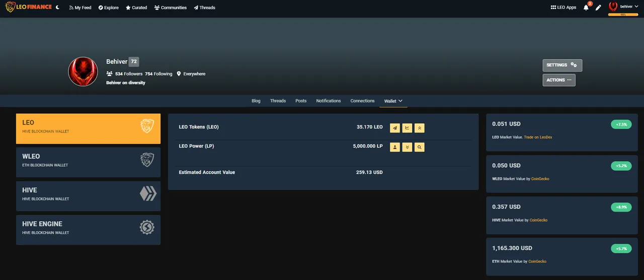Click the 0.050 USD WLEO price
The height and width of the screenshot is (280, 644).
click(x=506, y=166)
